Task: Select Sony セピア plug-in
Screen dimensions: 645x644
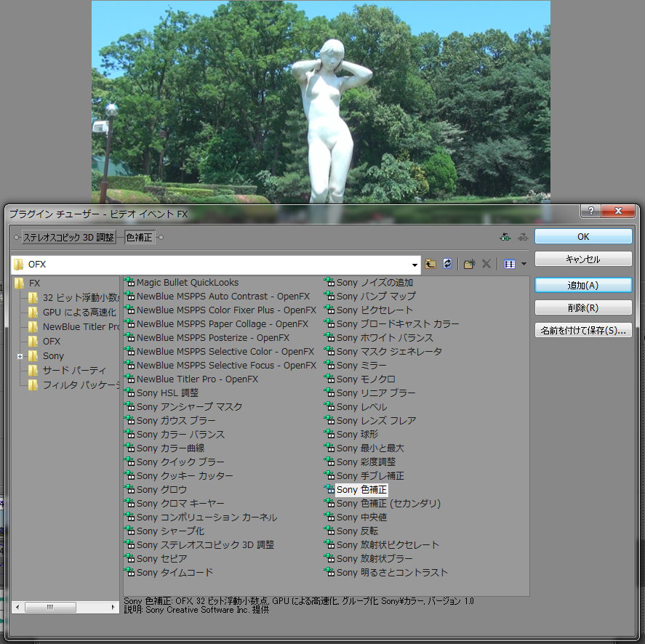Action: pos(156,558)
